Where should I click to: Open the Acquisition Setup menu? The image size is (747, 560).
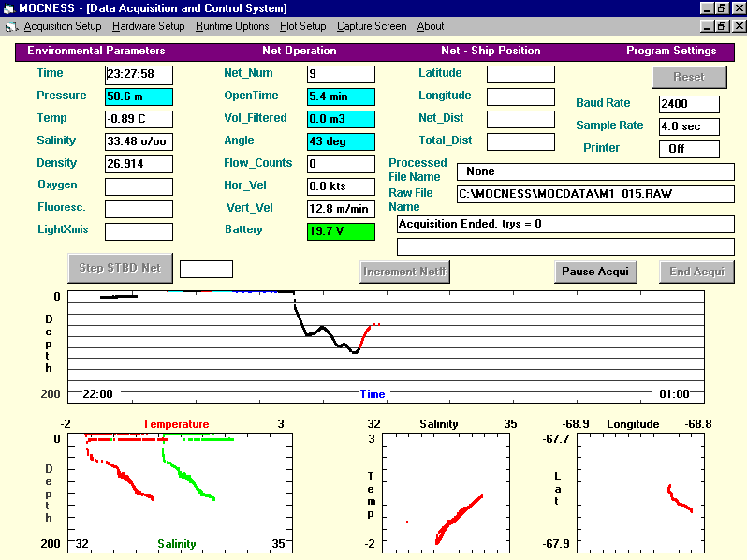pos(63,26)
